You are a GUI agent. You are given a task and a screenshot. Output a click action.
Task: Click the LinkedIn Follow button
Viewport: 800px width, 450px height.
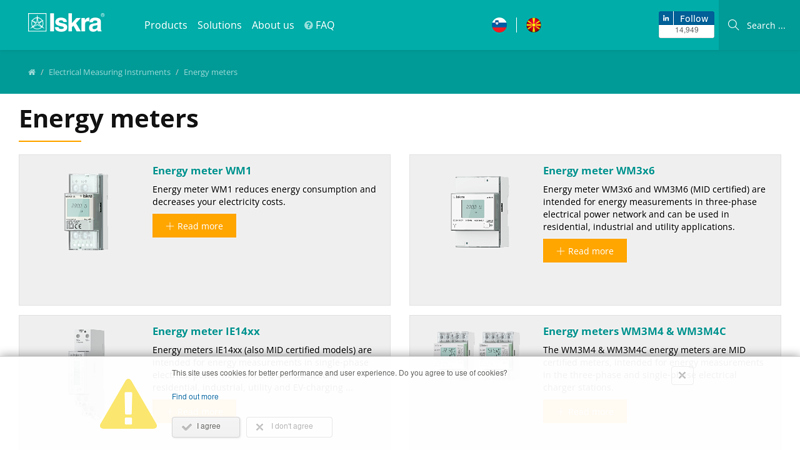tap(686, 18)
